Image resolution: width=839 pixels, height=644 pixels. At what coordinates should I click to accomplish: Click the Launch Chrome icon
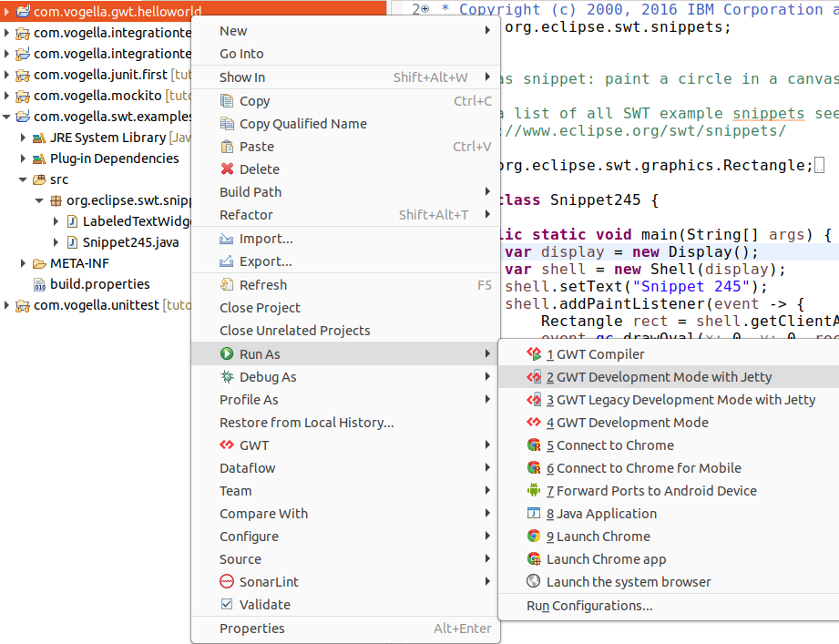534,536
